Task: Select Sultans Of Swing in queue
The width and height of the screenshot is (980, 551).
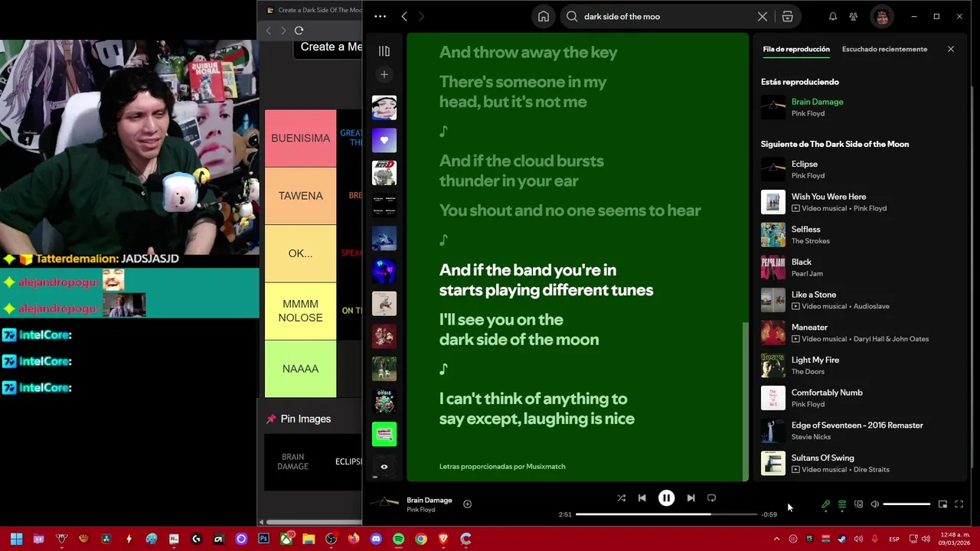Action: click(859, 463)
